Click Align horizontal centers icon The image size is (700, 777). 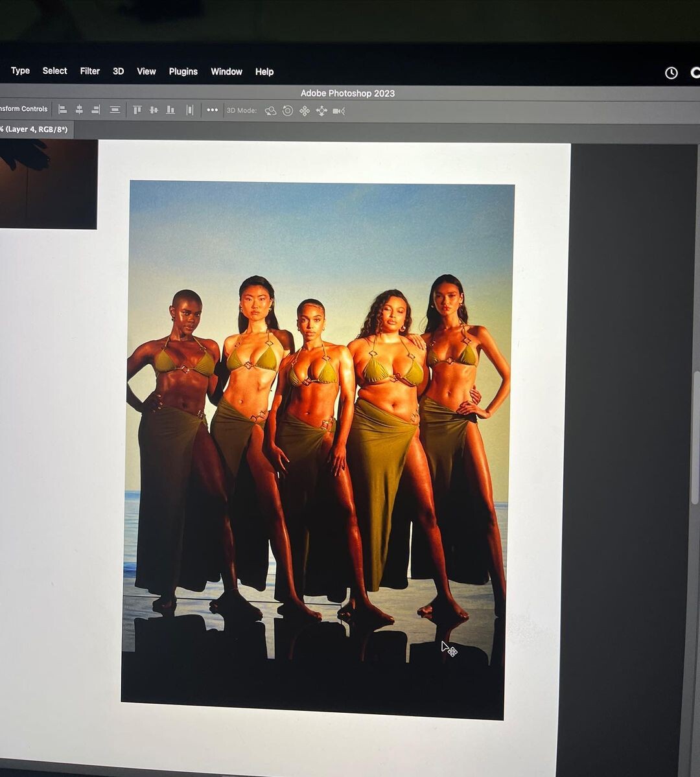79,110
